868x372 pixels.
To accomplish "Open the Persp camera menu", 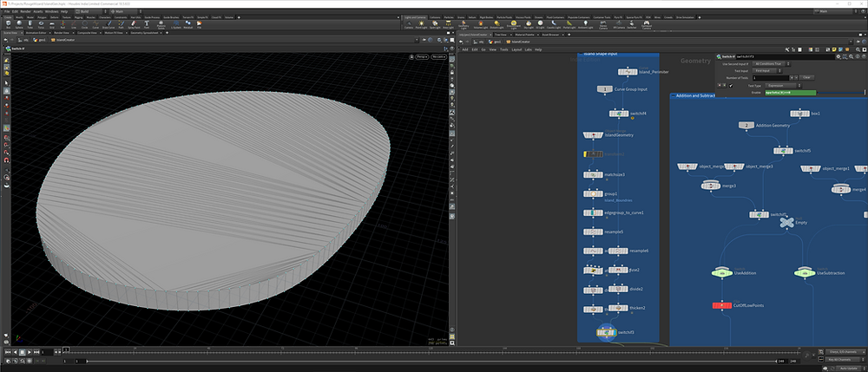I will (423, 57).
